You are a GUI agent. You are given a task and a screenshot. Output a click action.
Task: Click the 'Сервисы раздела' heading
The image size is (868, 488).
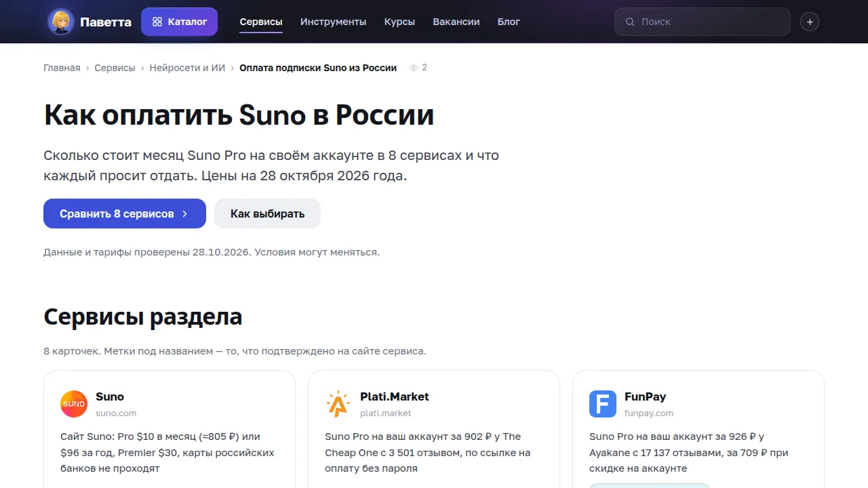click(x=143, y=317)
